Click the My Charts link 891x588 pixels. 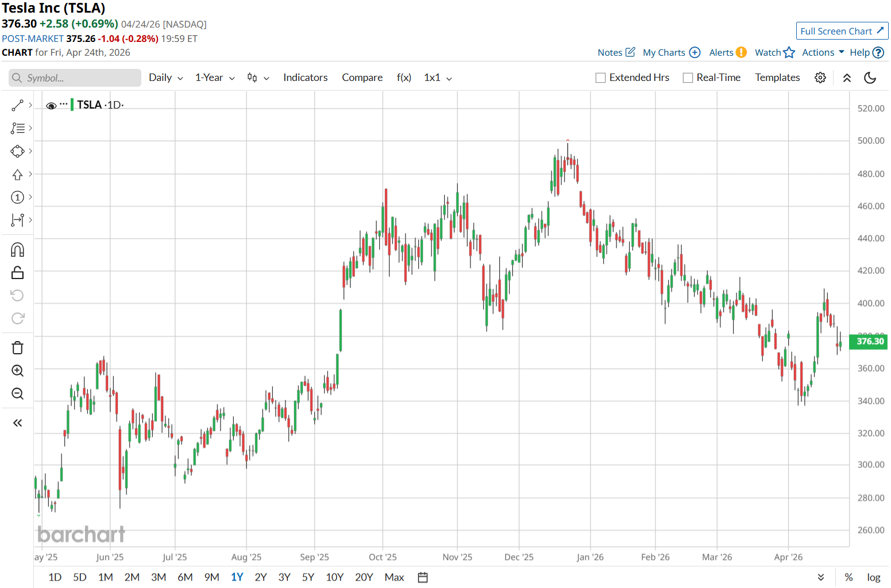point(671,52)
